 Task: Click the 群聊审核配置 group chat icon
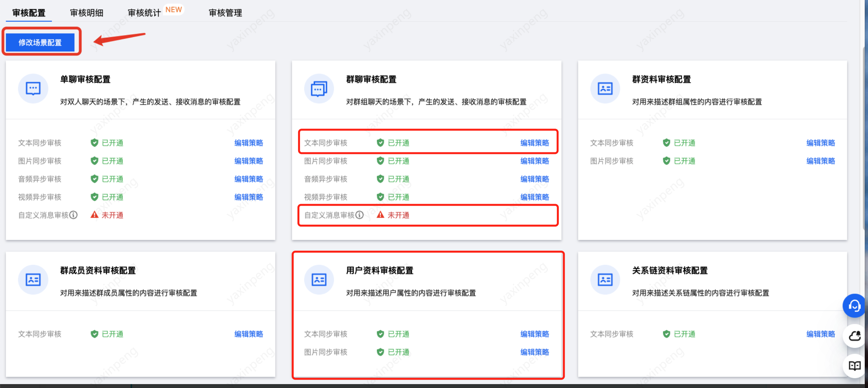[319, 89]
